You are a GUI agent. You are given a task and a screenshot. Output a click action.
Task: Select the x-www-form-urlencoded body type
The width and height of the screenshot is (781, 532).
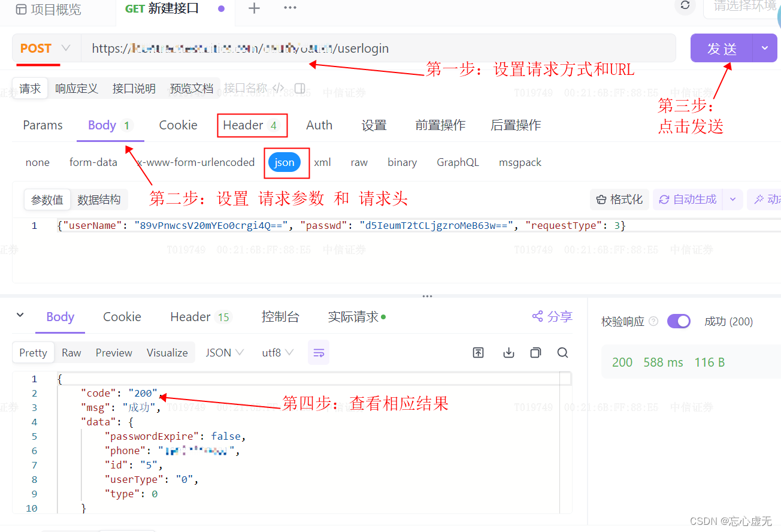click(196, 162)
